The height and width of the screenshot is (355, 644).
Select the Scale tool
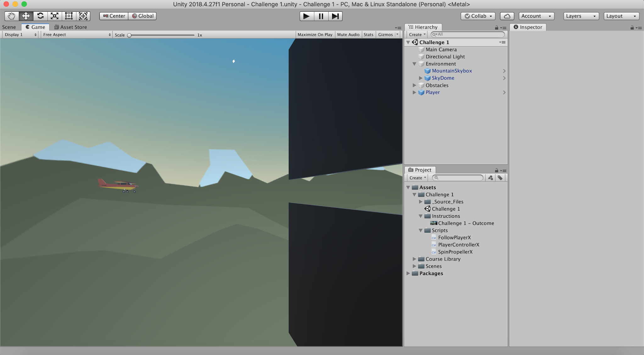point(54,16)
